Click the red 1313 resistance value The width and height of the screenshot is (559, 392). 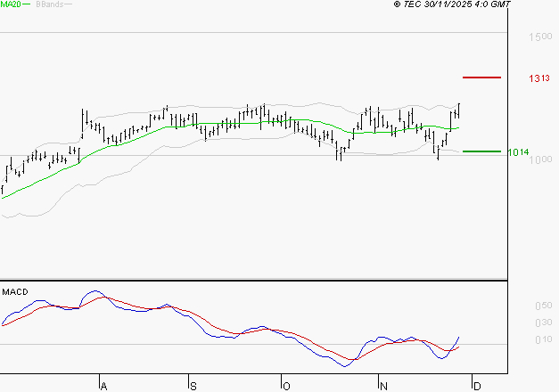(x=539, y=78)
